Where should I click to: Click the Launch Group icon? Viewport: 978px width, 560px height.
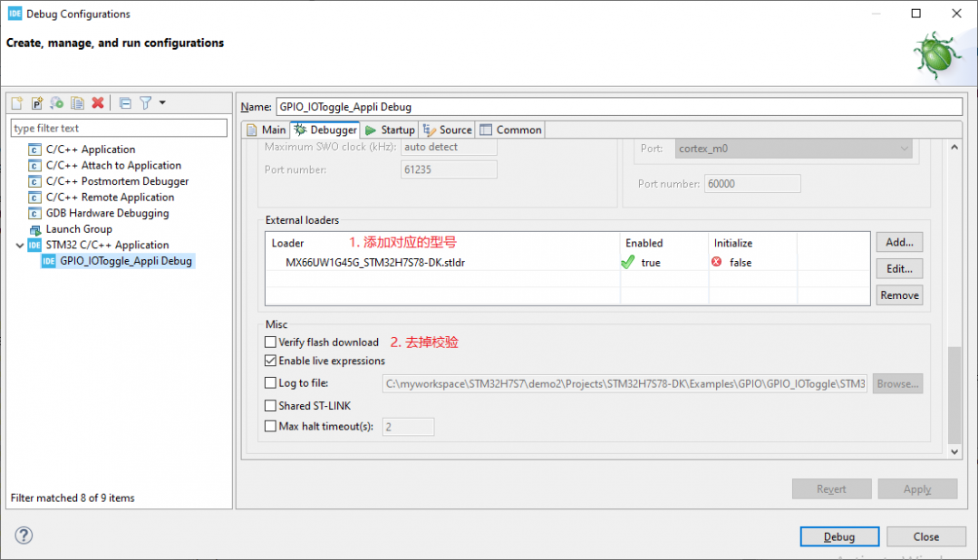[x=35, y=229]
